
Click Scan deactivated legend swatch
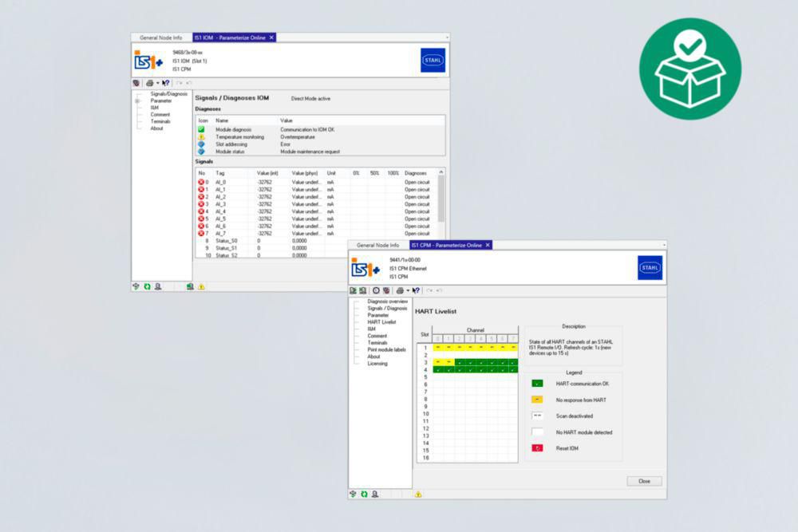(537, 416)
